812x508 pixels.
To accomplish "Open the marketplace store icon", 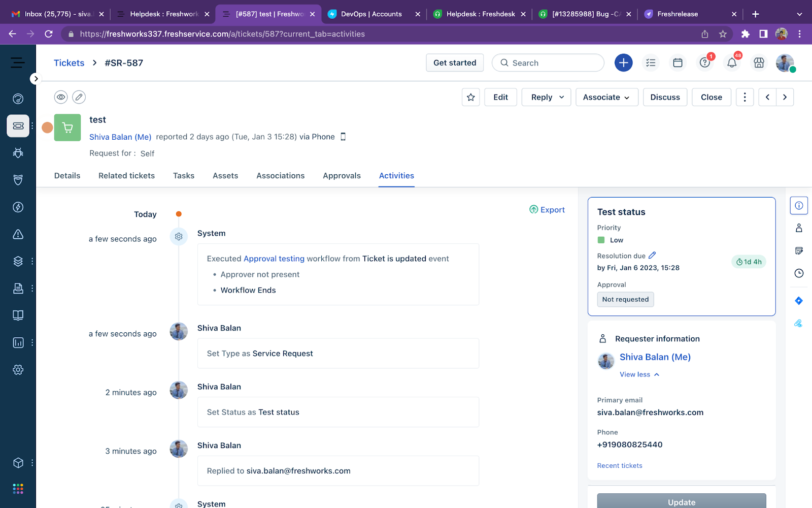I will point(759,62).
